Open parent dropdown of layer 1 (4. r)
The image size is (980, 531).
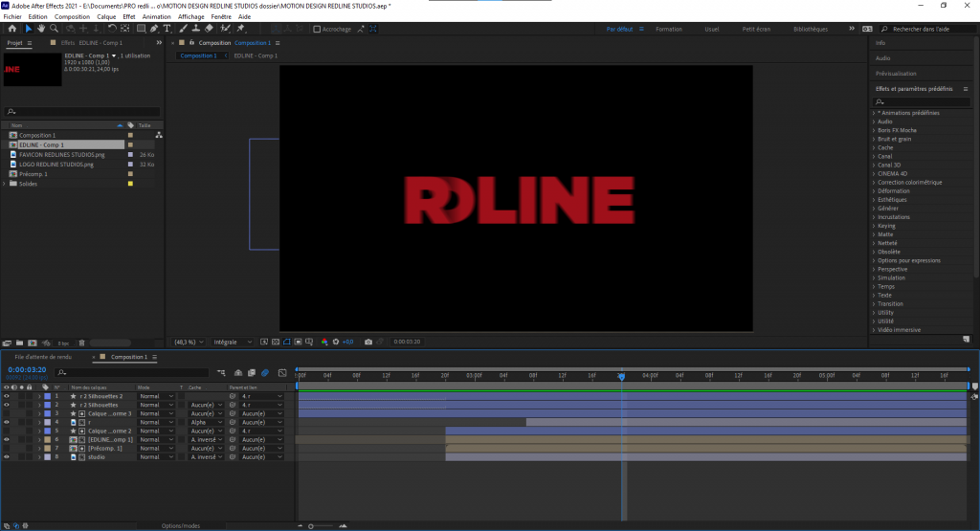[261, 396]
